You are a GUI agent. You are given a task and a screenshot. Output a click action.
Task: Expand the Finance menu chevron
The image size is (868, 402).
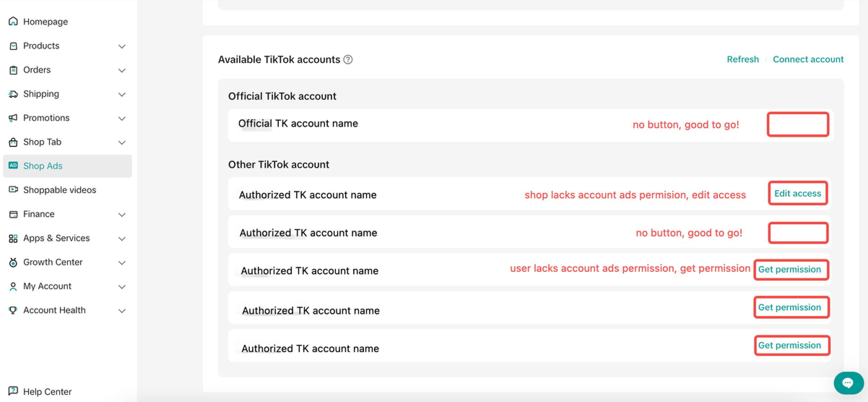[122, 214]
